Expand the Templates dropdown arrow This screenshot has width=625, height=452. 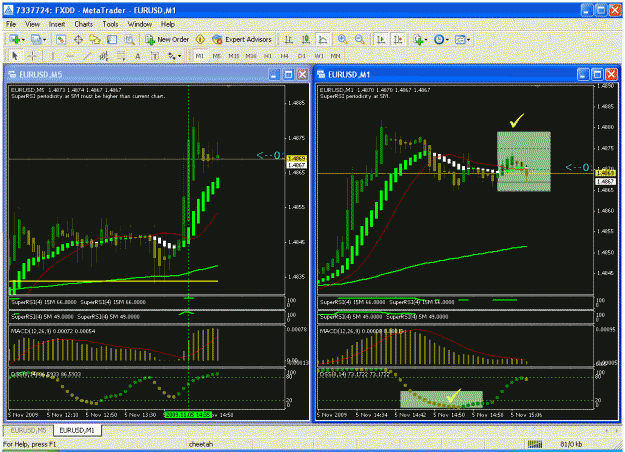coord(468,39)
